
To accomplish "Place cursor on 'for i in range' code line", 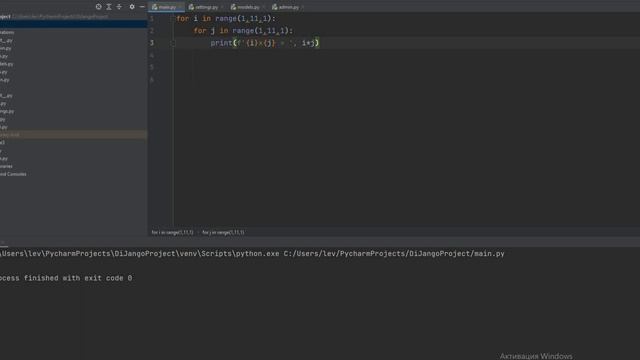I will click(x=226, y=19).
